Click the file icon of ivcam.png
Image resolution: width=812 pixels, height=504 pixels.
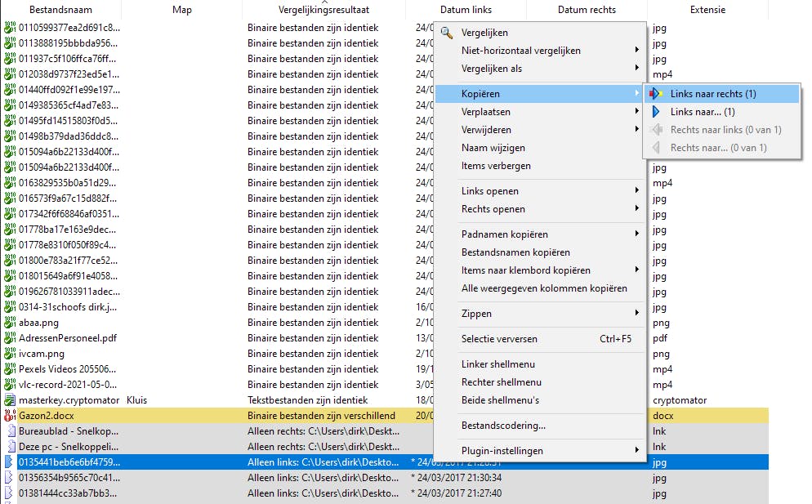pyautogui.click(x=9, y=354)
